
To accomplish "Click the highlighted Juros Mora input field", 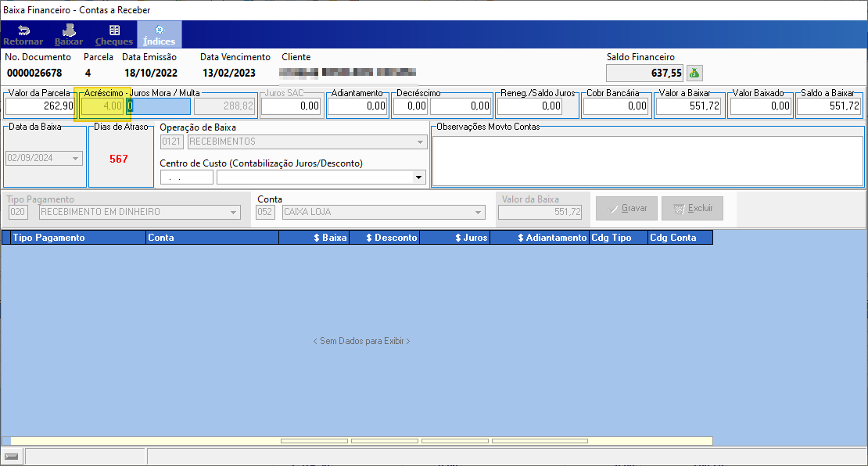I will point(158,106).
